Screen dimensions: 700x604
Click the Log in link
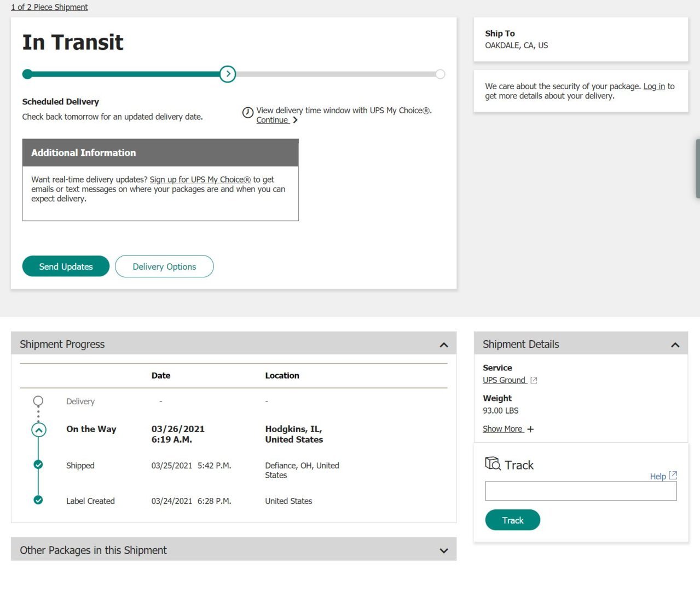pyautogui.click(x=654, y=86)
